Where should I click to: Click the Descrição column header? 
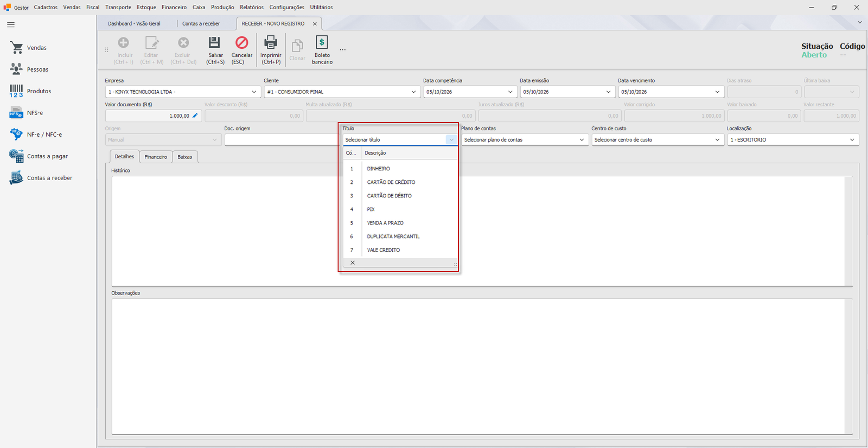(410, 153)
